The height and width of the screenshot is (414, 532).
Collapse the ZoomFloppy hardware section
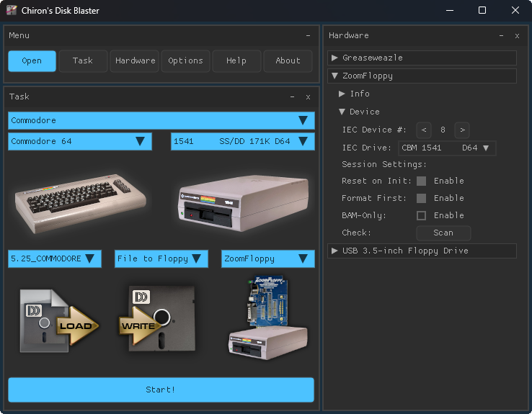coord(422,76)
